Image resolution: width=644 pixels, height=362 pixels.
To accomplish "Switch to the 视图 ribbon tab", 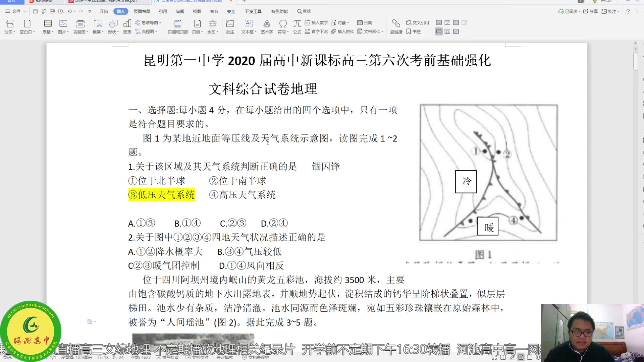I will tap(197, 11).
